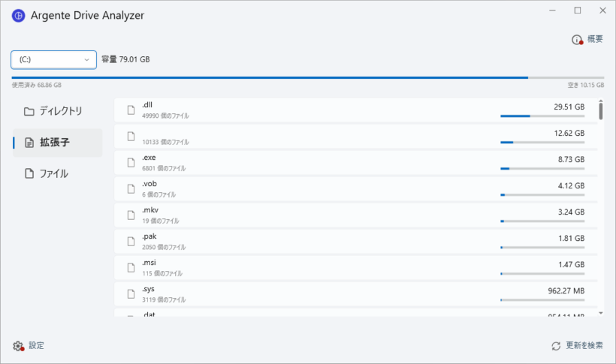Click the extension list scrollbar thumb
This screenshot has width=616, height=364.
tap(601, 110)
